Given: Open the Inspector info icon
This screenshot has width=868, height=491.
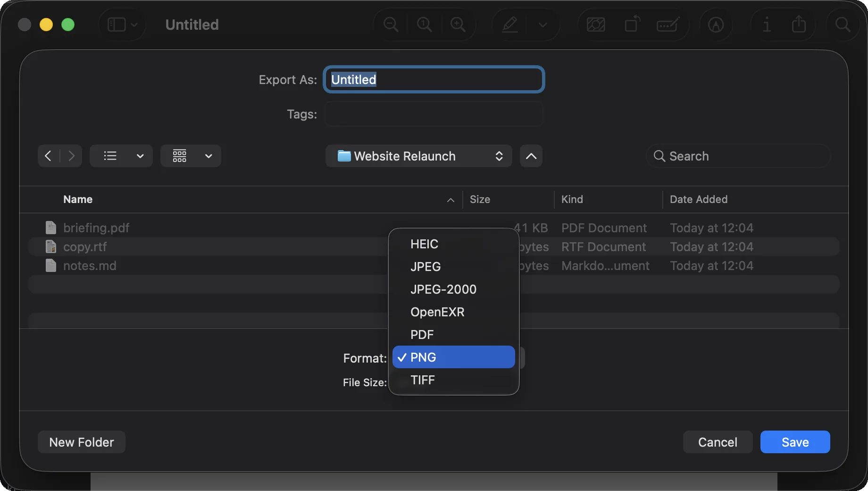Looking at the screenshot, I should [x=767, y=25].
